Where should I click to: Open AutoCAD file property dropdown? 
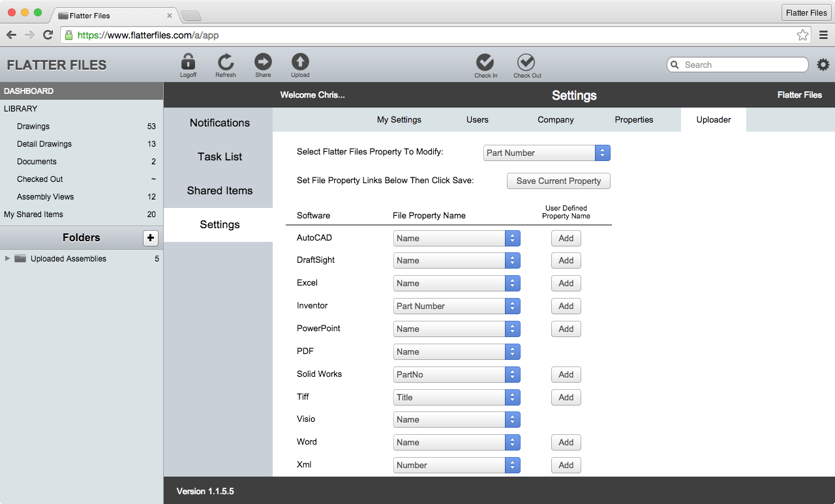pyautogui.click(x=457, y=239)
